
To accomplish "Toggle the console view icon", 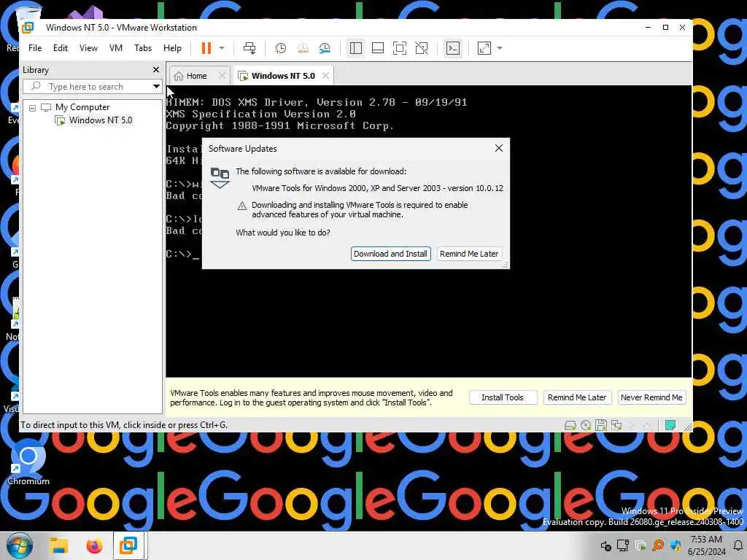I will pos(452,48).
